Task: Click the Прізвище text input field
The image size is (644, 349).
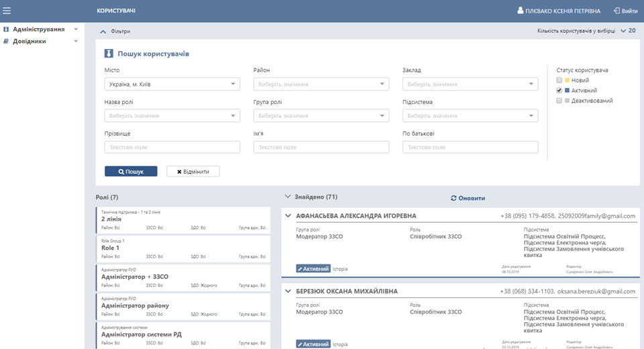Action: (x=172, y=148)
